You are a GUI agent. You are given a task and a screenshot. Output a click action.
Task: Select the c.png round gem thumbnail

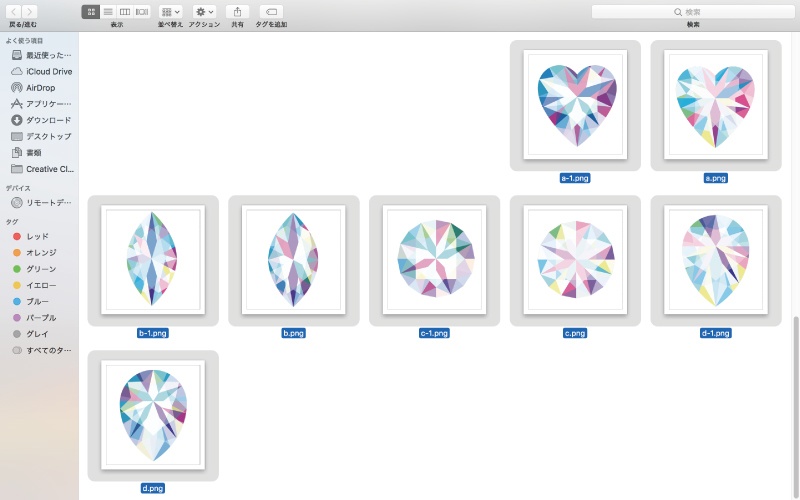pyautogui.click(x=575, y=260)
